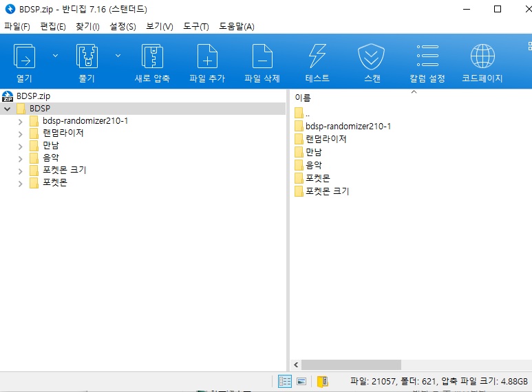Open the 편집(E) menu
Screen dimensions: 532x392
pyautogui.click(x=53, y=26)
